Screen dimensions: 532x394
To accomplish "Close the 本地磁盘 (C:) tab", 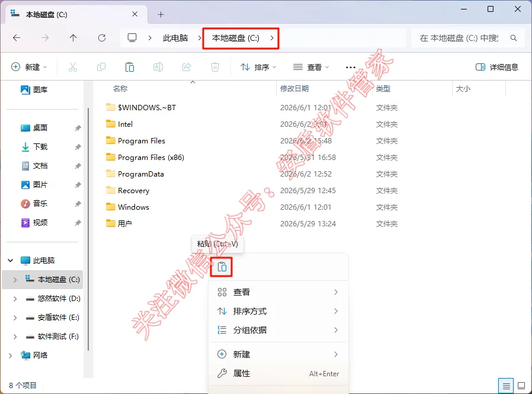I will tap(134, 14).
